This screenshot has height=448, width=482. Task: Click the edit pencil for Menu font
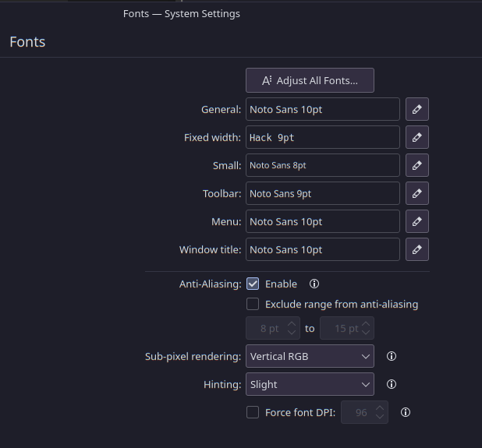coord(417,222)
